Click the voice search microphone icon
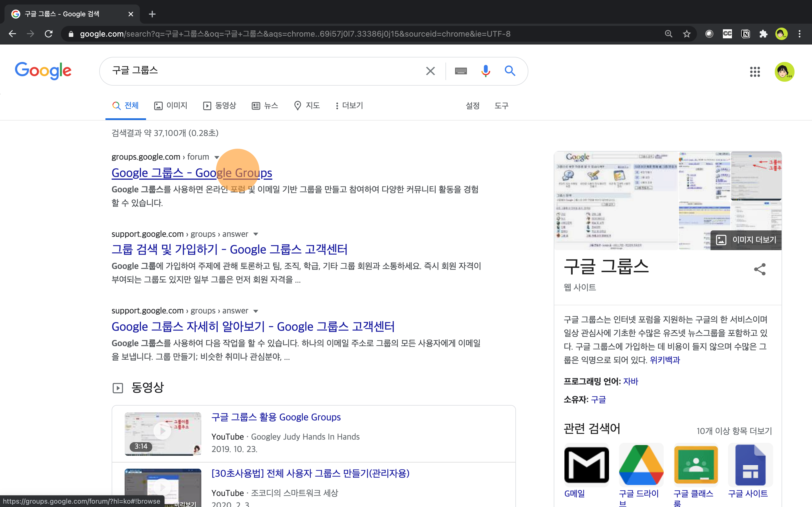812x507 pixels. (485, 71)
